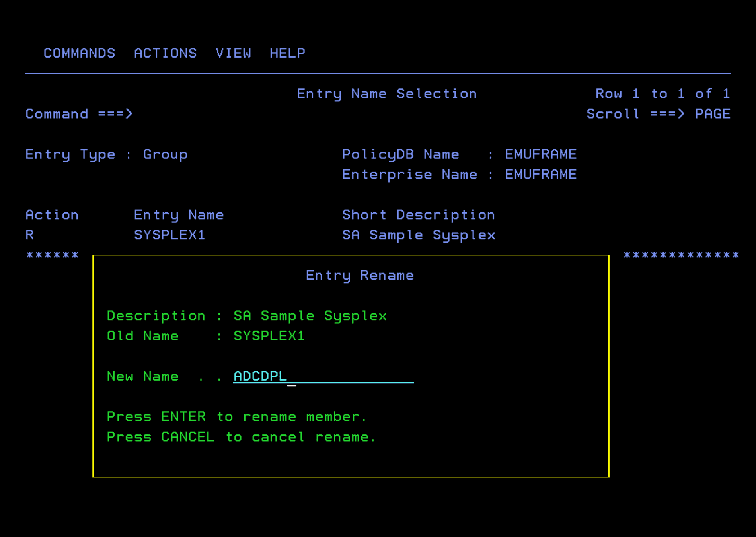Open the COMMANDS menu
756x537 pixels.
click(79, 53)
